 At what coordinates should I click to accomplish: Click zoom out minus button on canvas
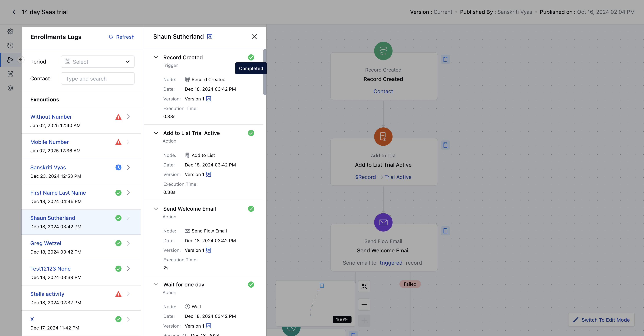click(364, 305)
